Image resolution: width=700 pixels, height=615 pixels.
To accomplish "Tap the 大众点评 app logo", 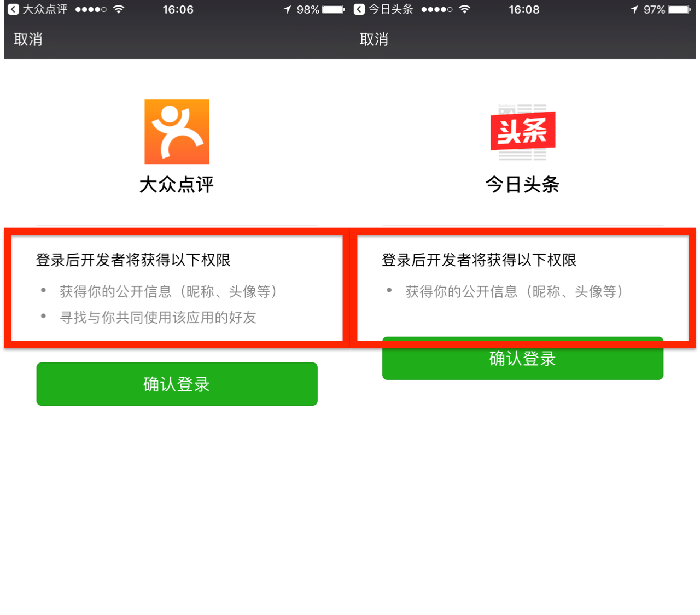I will point(177,132).
